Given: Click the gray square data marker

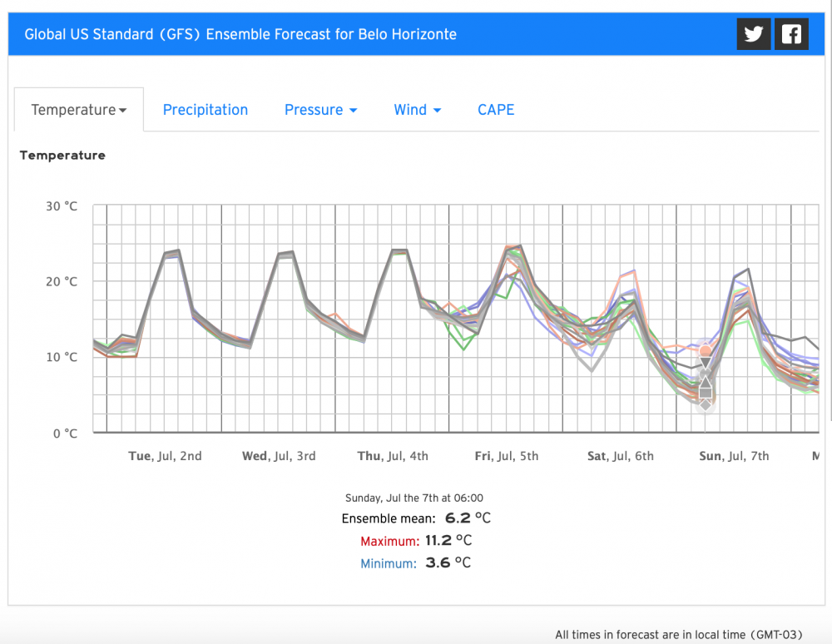Looking at the screenshot, I should (x=706, y=392).
